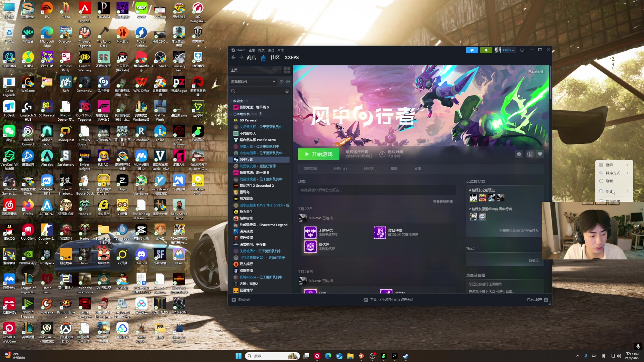
Task: Select 极限竞速: 地平线 5 under 收藏夹
Action: 254,107
